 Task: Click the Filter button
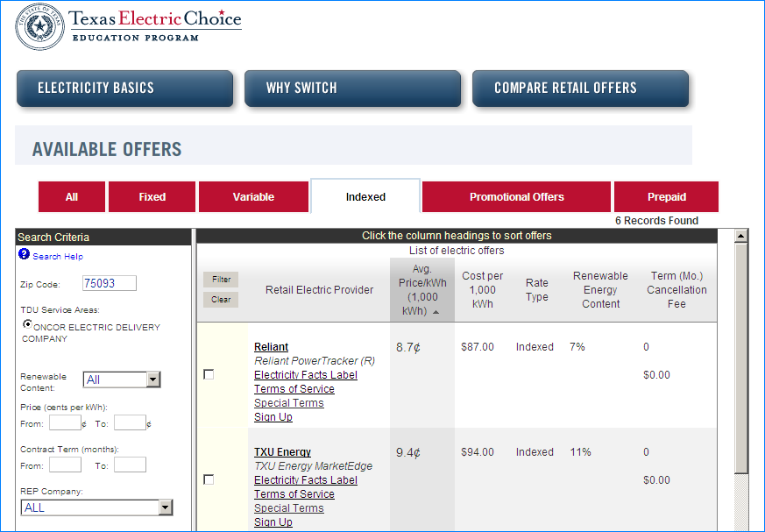pos(221,280)
